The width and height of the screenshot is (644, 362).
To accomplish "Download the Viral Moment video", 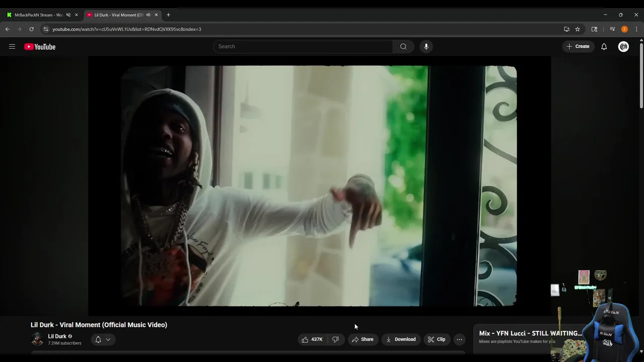I will point(401,339).
